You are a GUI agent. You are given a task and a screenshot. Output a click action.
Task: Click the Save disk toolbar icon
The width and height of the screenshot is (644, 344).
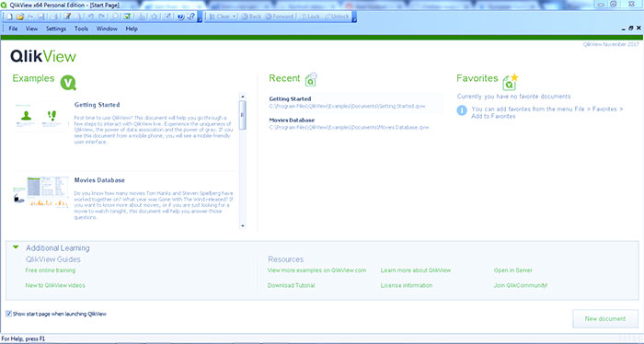[x=41, y=17]
